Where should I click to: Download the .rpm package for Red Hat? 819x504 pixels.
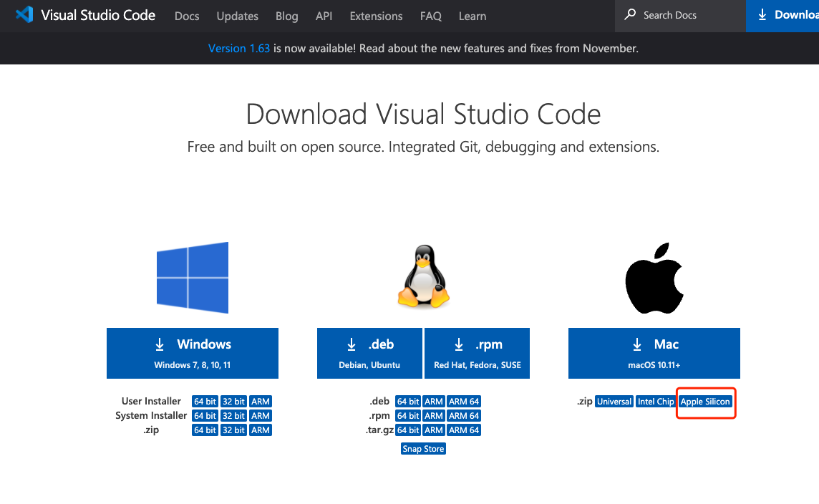pyautogui.click(x=478, y=353)
